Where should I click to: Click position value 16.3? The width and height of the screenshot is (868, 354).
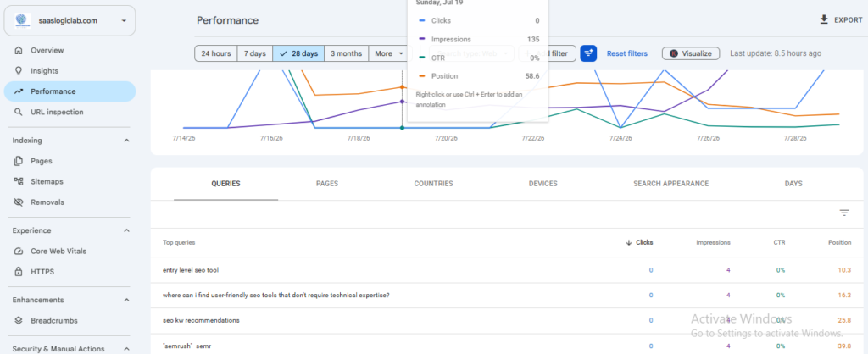[x=844, y=296]
